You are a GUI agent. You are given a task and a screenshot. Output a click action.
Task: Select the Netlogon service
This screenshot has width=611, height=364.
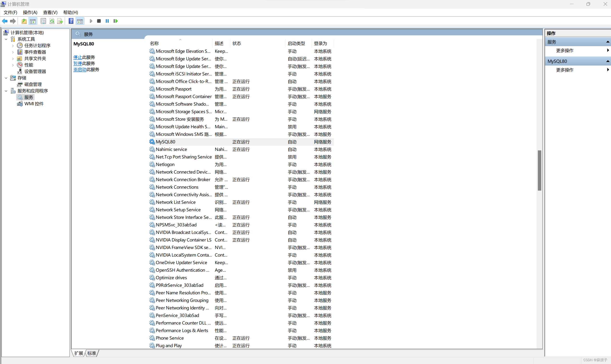click(241, 164)
